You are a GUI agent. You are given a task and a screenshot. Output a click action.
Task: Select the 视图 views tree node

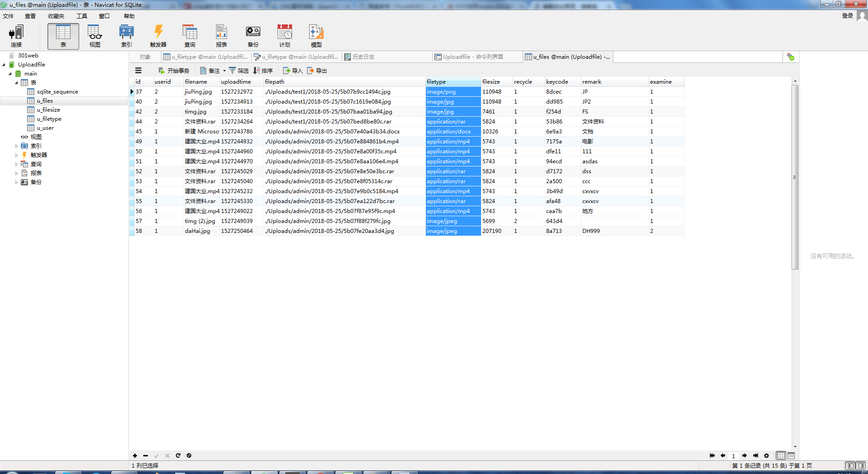click(x=36, y=137)
